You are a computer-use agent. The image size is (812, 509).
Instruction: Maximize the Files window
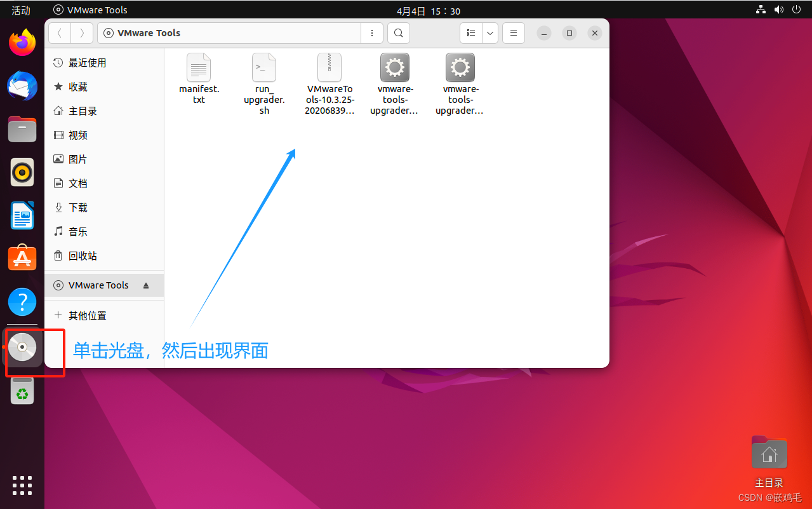569,33
